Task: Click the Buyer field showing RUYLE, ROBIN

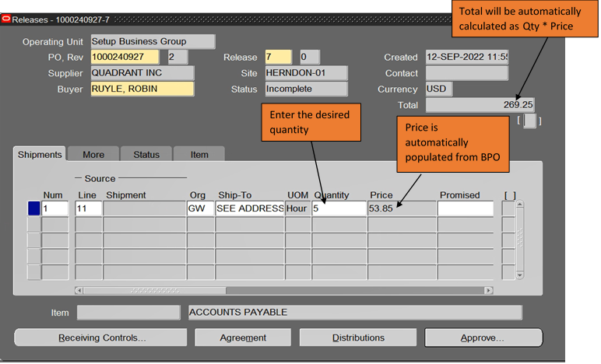Action: pyautogui.click(x=142, y=89)
